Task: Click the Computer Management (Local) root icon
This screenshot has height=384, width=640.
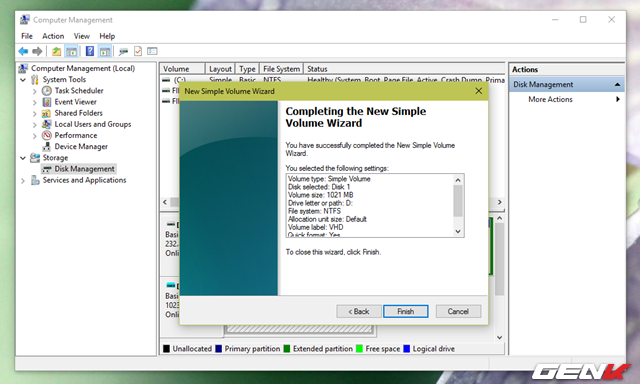Action: 24,68
